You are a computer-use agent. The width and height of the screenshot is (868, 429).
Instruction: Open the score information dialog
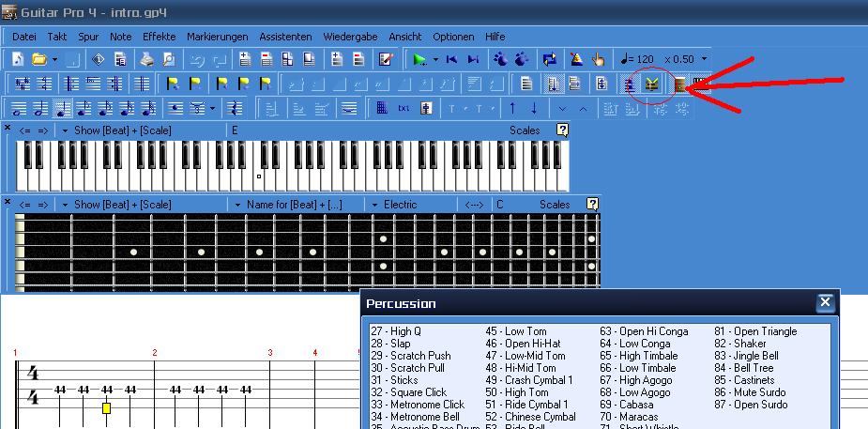98,59
